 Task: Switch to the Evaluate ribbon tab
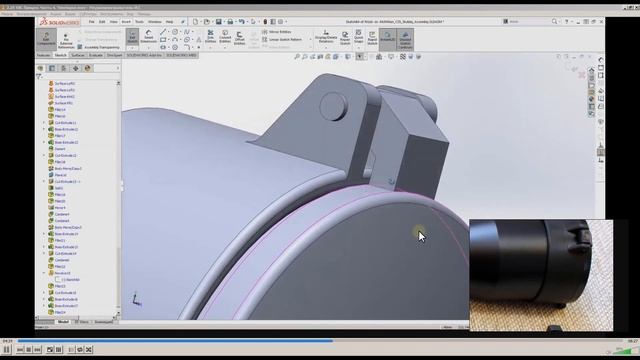click(x=96, y=55)
